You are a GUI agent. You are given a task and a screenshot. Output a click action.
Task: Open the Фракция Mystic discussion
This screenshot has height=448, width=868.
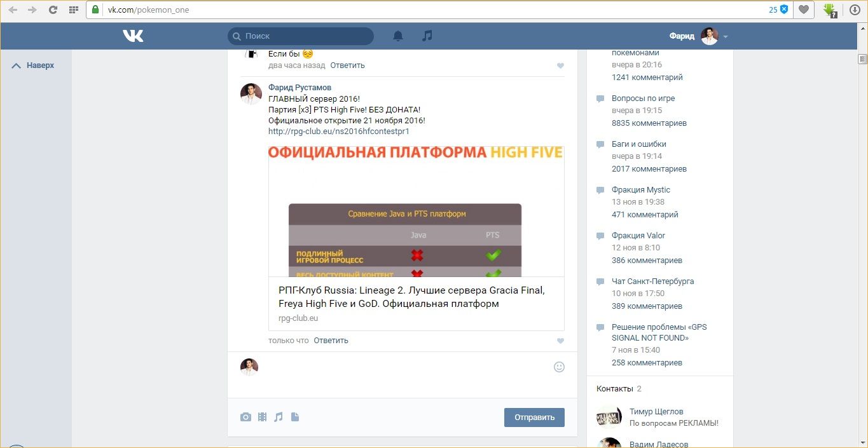click(641, 190)
